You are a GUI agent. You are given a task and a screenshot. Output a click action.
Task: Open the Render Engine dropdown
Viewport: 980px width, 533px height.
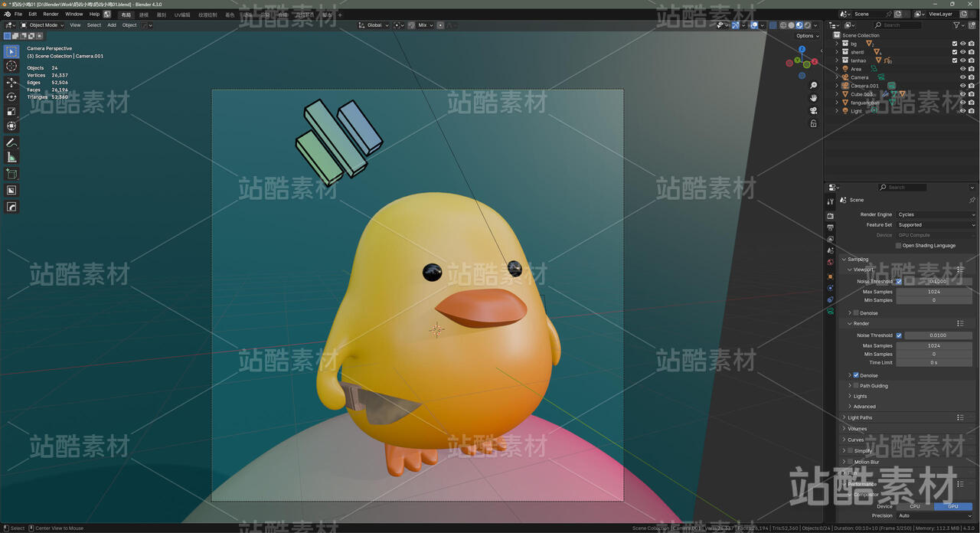click(x=936, y=214)
